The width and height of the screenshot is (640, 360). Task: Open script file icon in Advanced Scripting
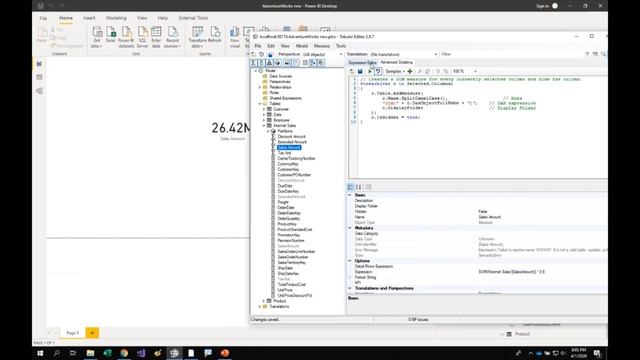(352, 71)
